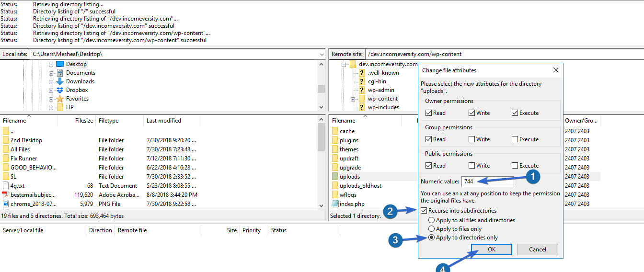Select Apply to directories only option
Image resolution: width=644 pixels, height=272 pixels.
[432, 238]
